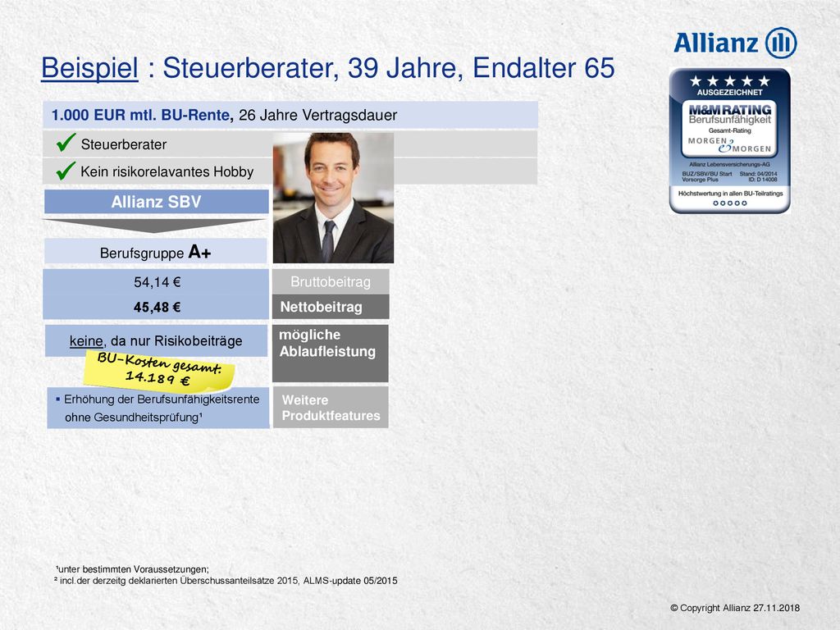Viewport: 840px width, 630px height.
Task: Select the 54,14 € gross value
Action: coord(157,282)
